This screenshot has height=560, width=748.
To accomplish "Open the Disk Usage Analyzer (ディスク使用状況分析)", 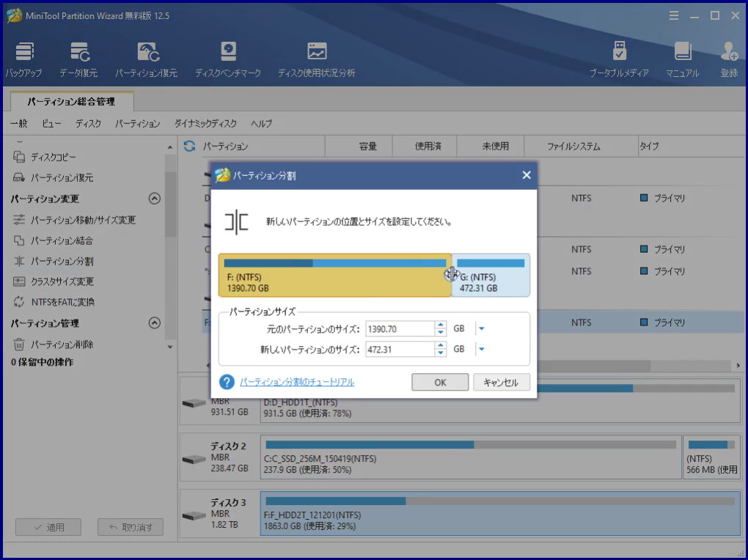I will pyautogui.click(x=317, y=59).
